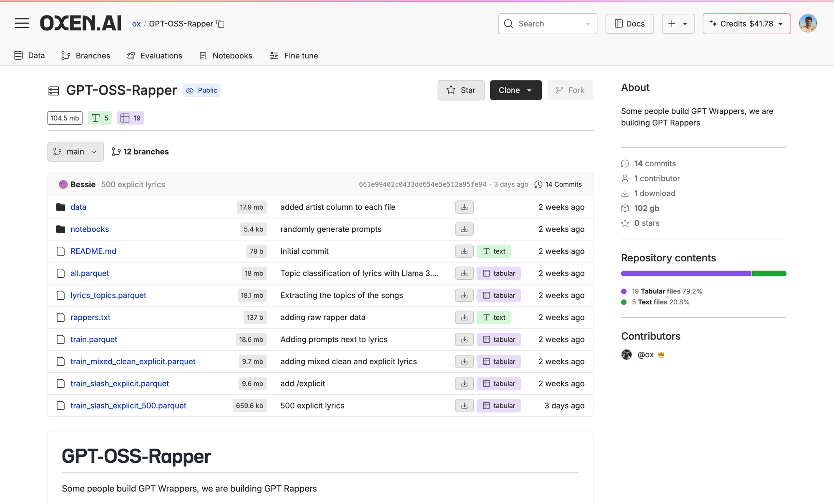Copy the GPT-OSS-Rapper repository name
834x504 pixels.
[x=221, y=24]
